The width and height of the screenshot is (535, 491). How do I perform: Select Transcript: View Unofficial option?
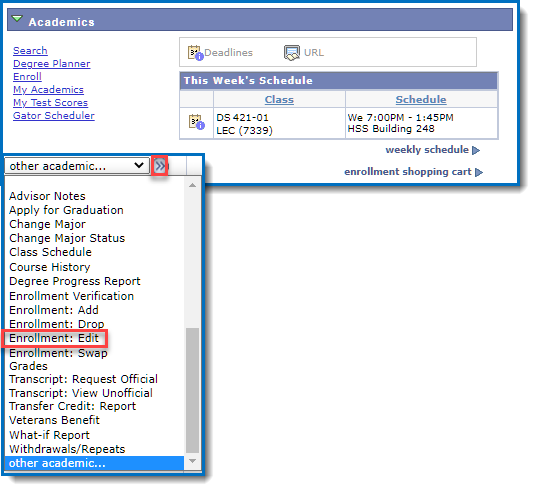click(x=81, y=393)
